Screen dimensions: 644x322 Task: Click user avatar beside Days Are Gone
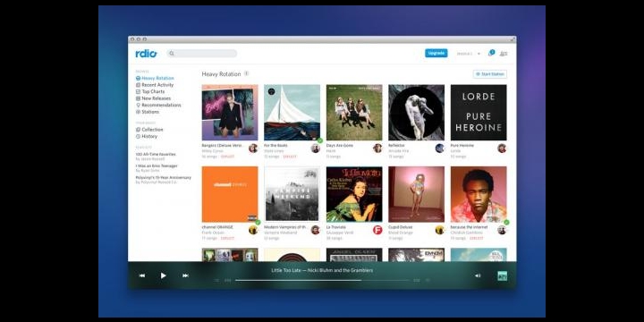(377, 148)
